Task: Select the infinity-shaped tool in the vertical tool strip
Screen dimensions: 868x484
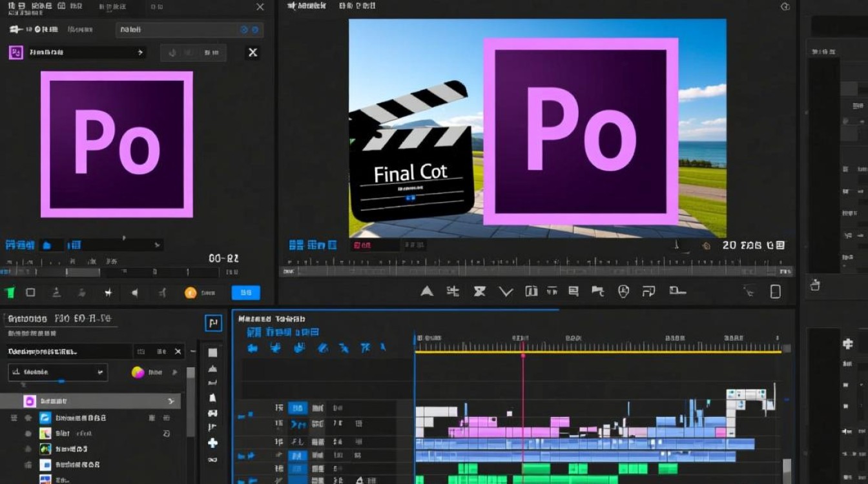Action: coord(212,459)
